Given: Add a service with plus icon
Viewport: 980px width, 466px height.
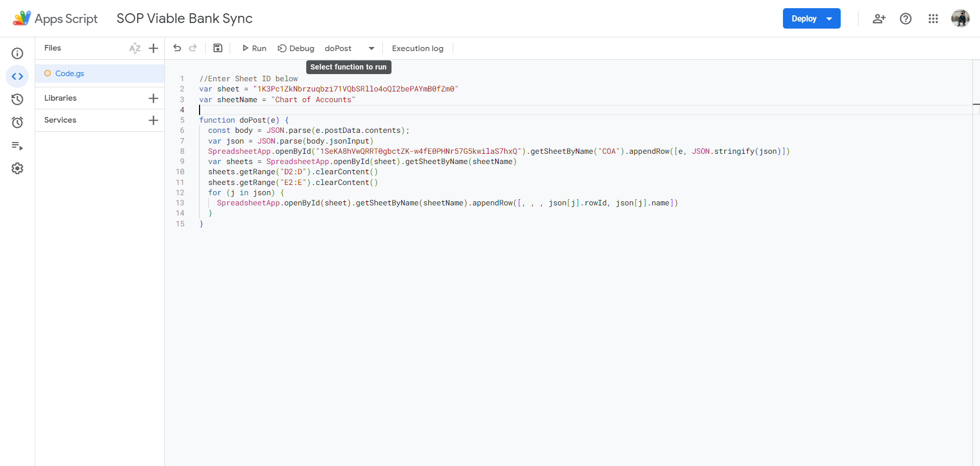Looking at the screenshot, I should (x=153, y=120).
